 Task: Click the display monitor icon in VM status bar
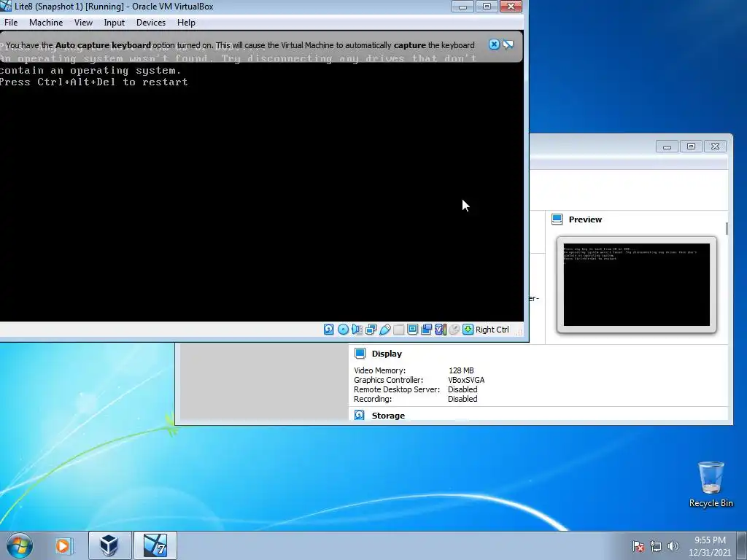click(413, 330)
